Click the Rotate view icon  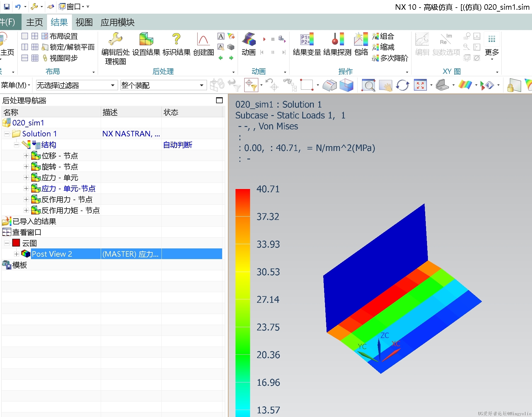(x=403, y=85)
